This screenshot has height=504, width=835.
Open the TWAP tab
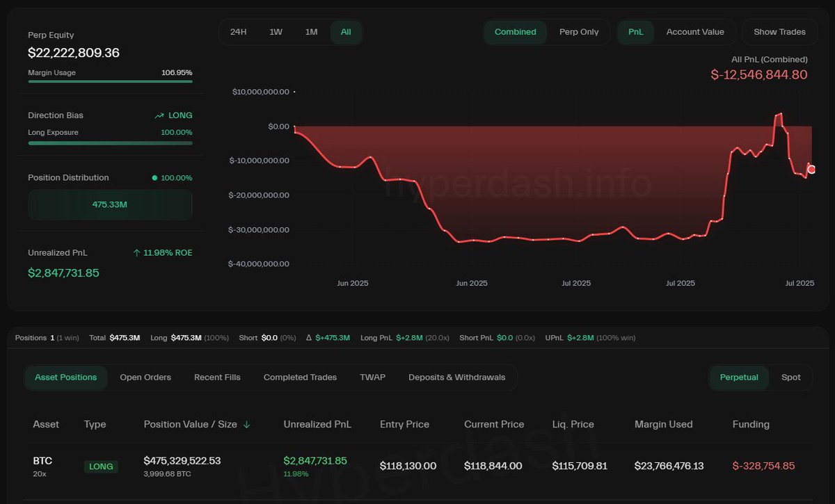[372, 377]
